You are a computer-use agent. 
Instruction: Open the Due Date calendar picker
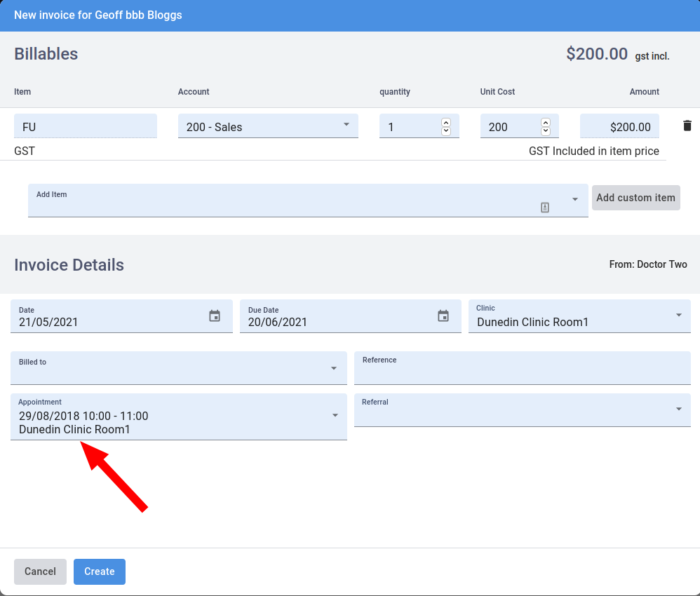(443, 316)
